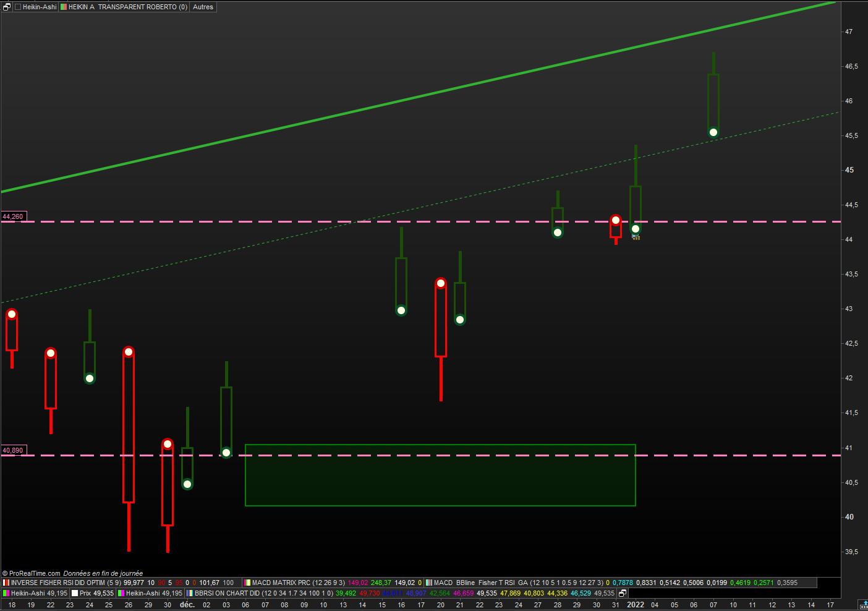This screenshot has height=611, width=868.
Task: Click the INVERSE FISHER RSI DID OPTIM color swatch
Action: click(x=6, y=583)
